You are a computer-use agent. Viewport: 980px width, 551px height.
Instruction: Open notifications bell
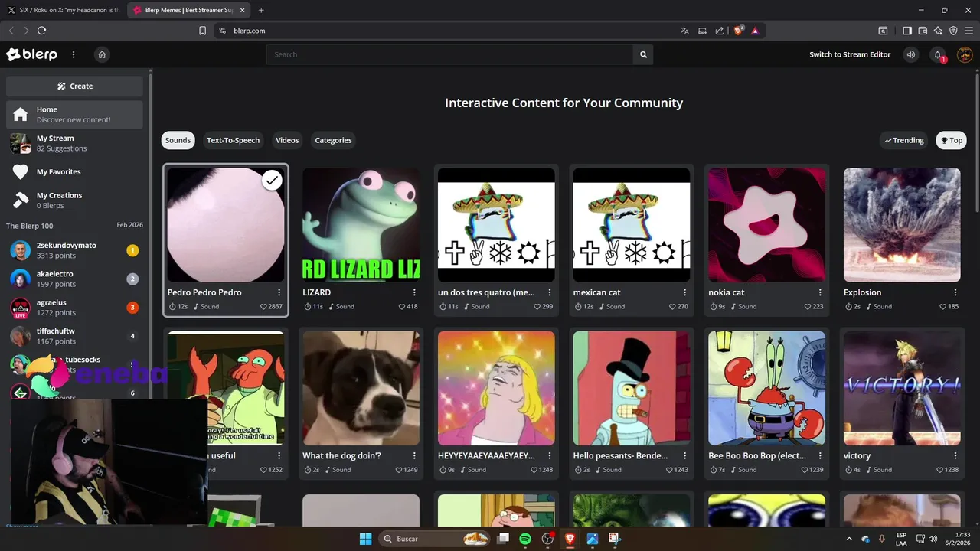938,54
